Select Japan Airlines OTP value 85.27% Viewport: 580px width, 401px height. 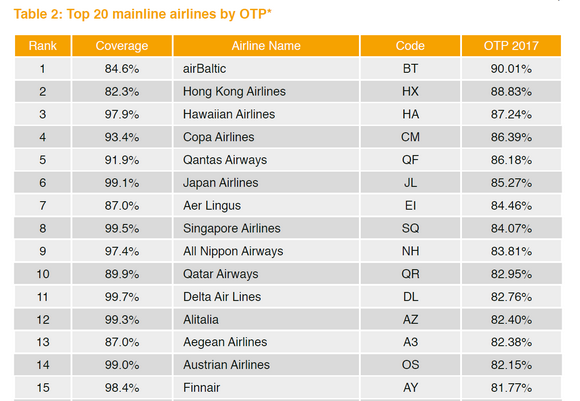point(511,182)
